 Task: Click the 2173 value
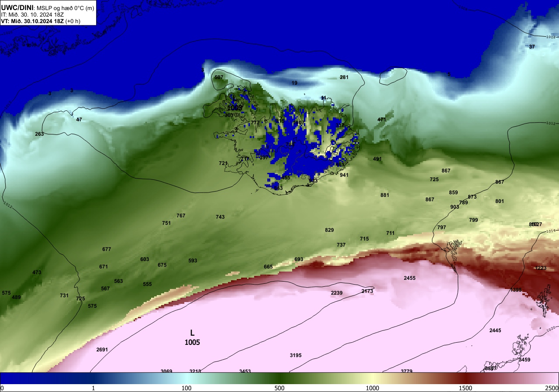[x=367, y=291]
